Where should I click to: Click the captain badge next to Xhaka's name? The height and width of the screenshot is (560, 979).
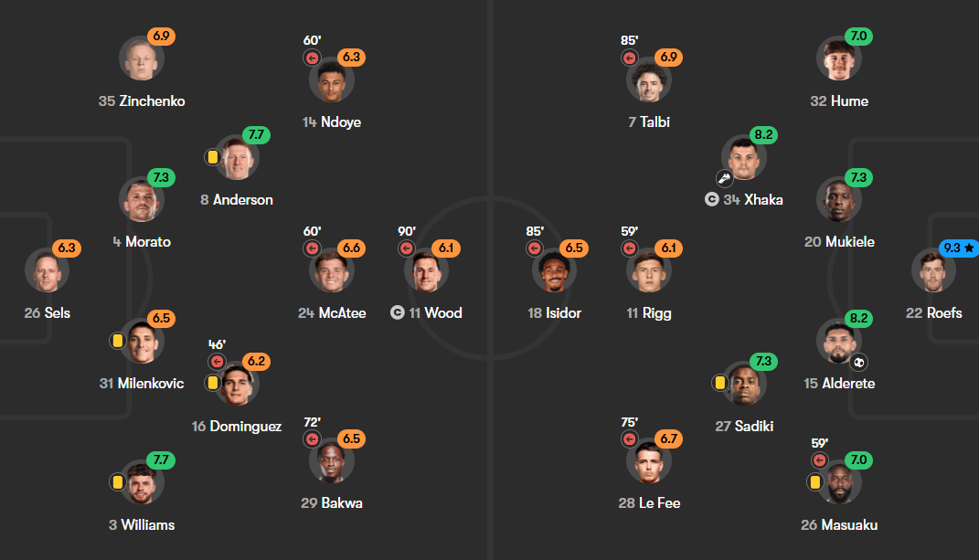click(712, 199)
